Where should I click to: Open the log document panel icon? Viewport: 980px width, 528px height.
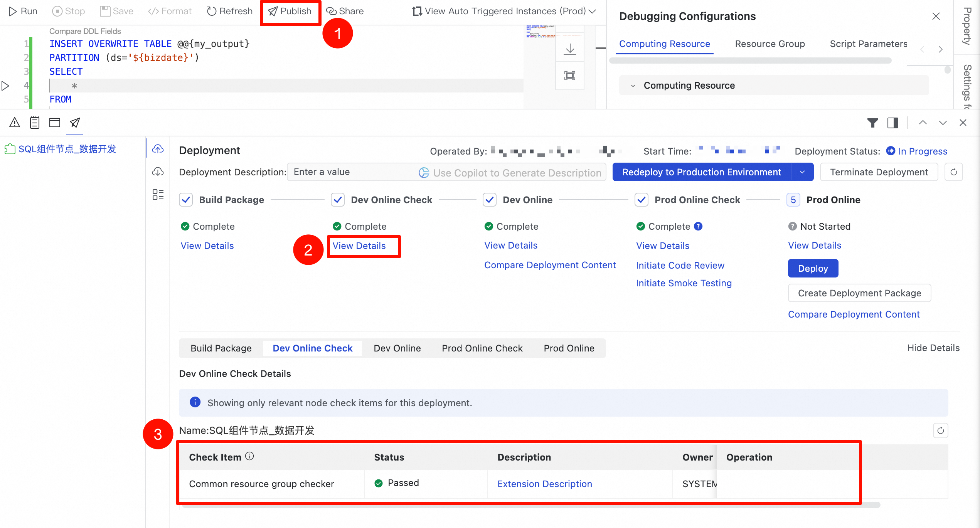tap(35, 123)
